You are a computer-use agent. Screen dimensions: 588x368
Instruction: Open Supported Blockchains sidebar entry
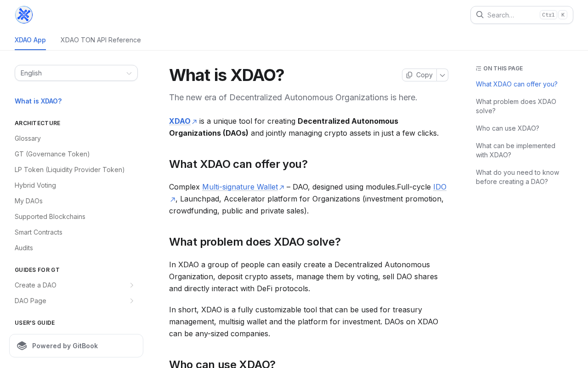point(50,217)
